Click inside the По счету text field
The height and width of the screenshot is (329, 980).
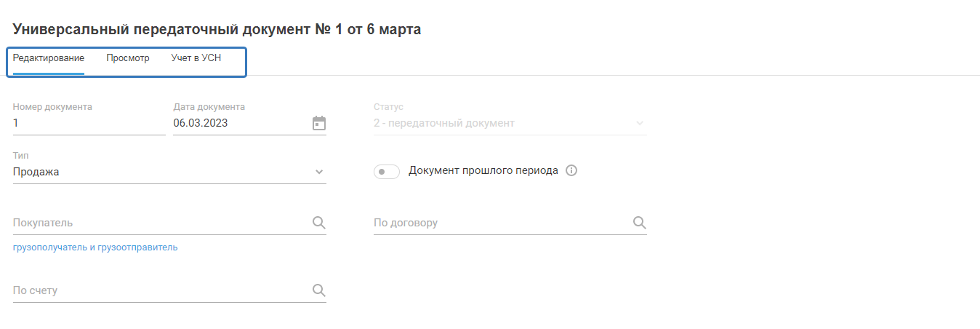click(x=160, y=290)
